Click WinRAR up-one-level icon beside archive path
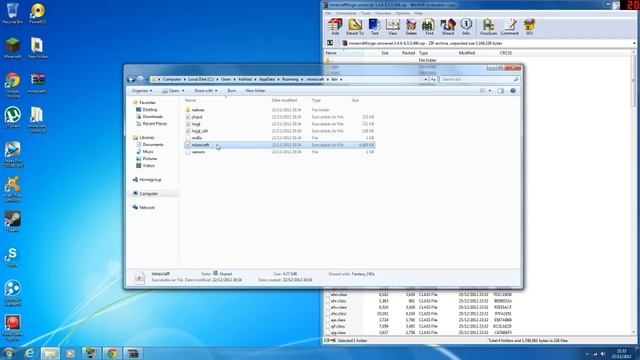640x360 pixels. point(330,43)
